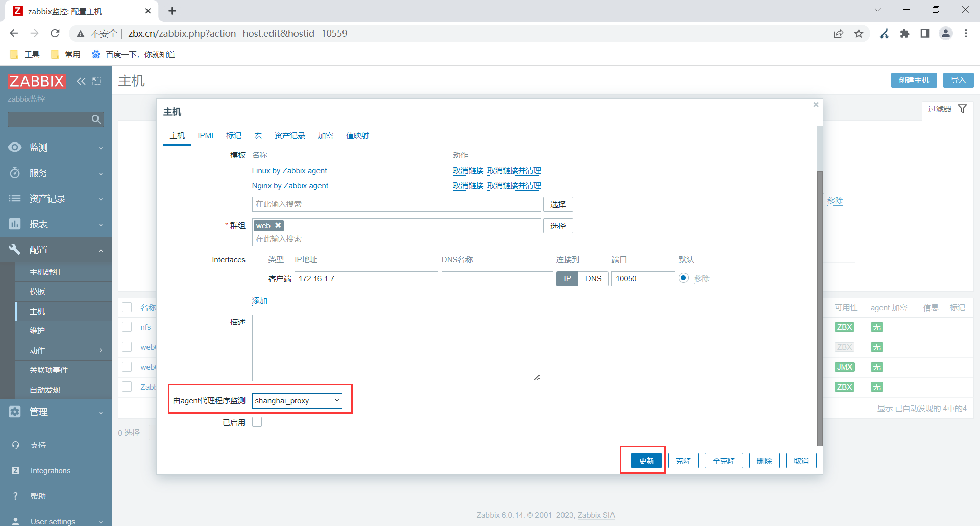Click the 删除 delete button
The height and width of the screenshot is (526, 980).
tap(765, 461)
